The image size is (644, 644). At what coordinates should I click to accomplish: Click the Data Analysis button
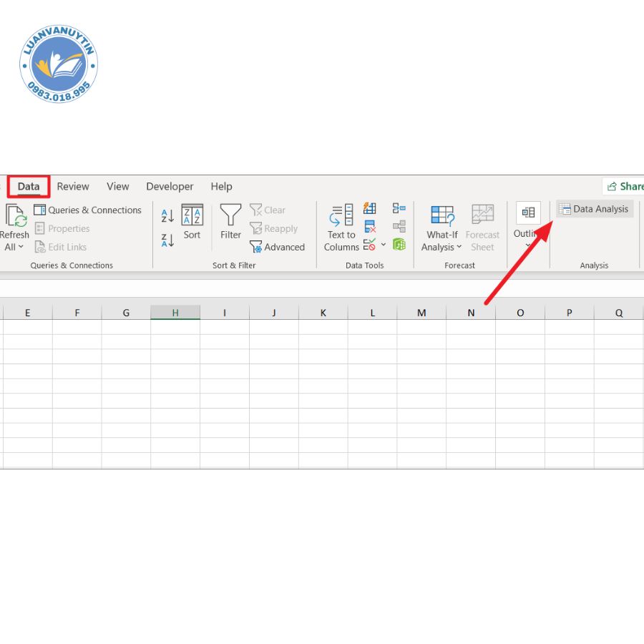click(594, 209)
